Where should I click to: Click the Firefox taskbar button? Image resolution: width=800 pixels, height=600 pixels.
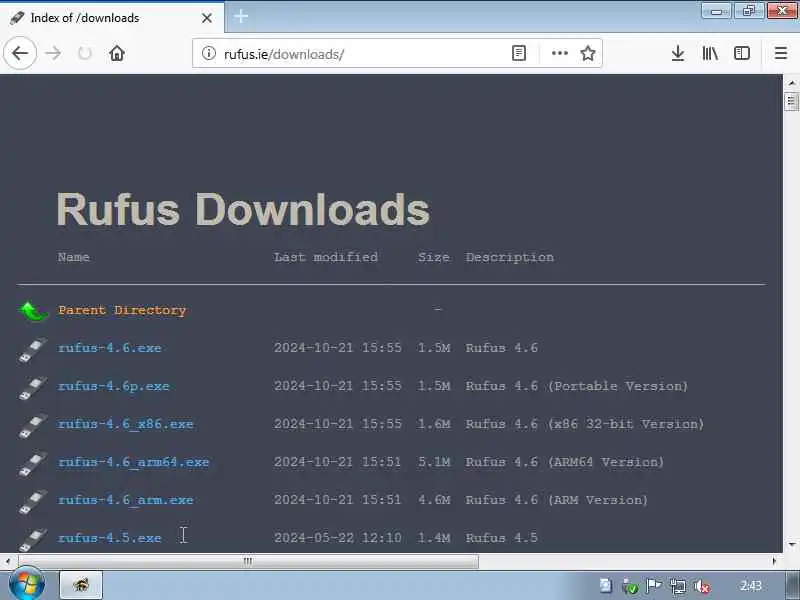(81, 585)
